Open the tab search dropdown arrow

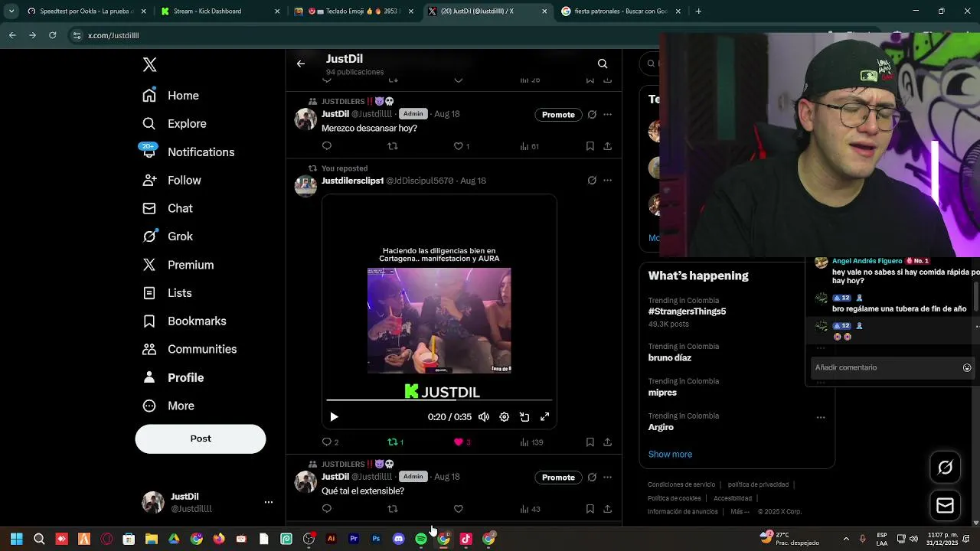pyautogui.click(x=11, y=11)
